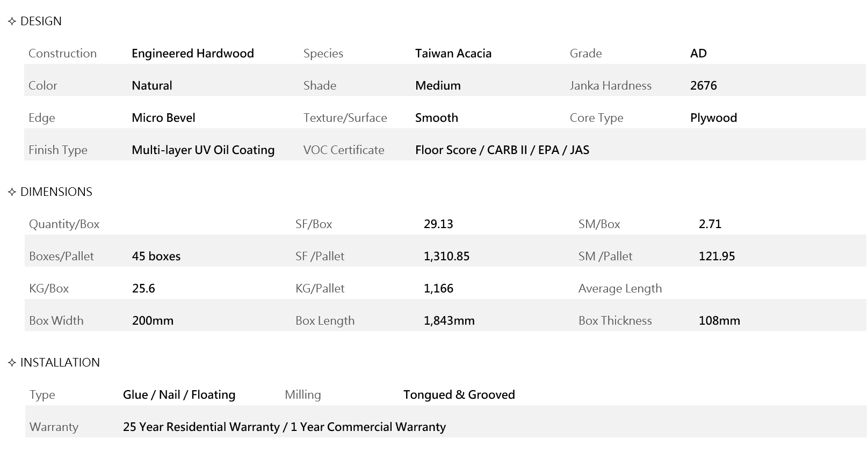Select the SF/Pallet value 1,310.85

coord(446,257)
